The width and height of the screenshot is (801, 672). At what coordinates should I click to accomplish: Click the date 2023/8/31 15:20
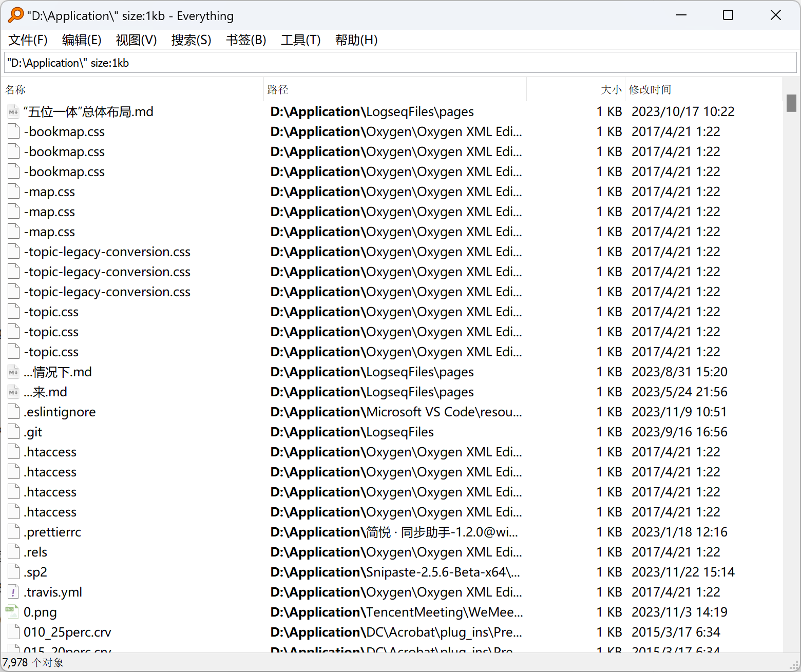tap(679, 372)
